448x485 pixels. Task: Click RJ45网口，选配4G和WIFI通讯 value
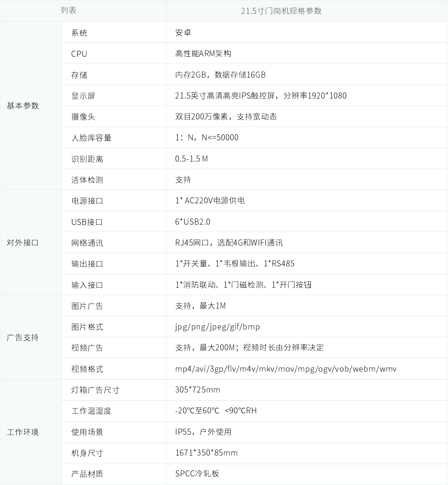click(229, 242)
